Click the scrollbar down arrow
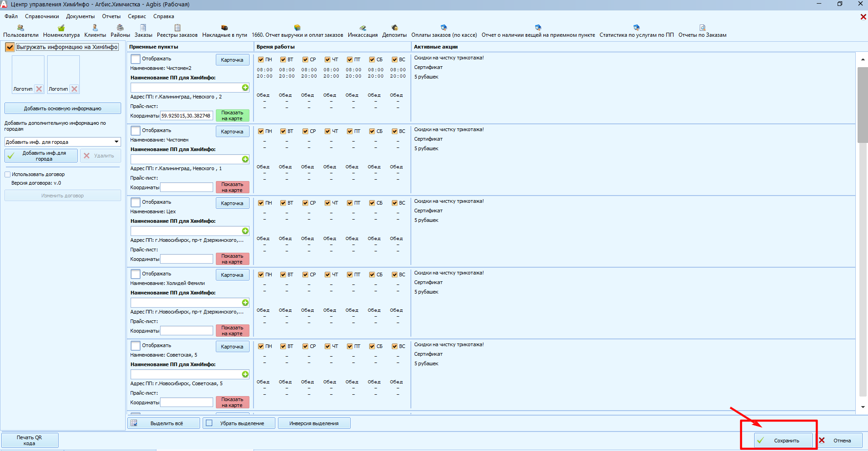 pyautogui.click(x=863, y=407)
